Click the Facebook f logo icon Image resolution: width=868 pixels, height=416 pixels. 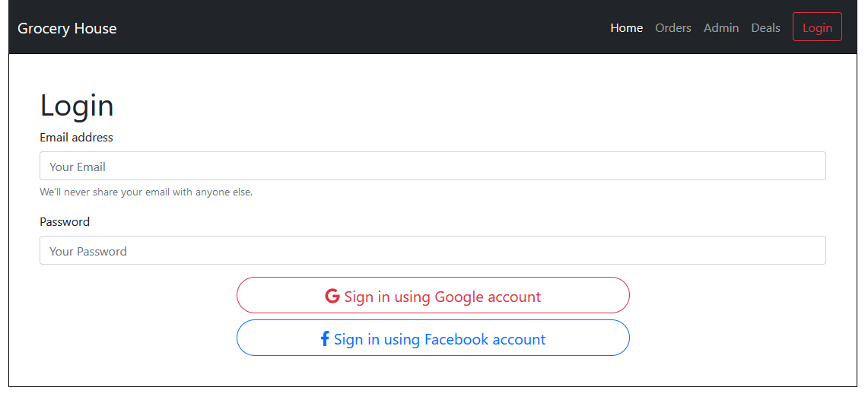coord(325,339)
